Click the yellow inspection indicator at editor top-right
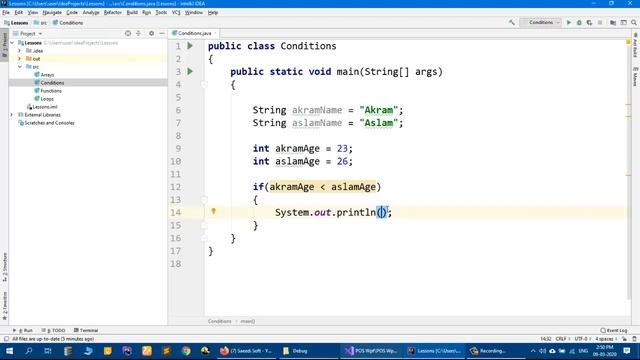The height and width of the screenshot is (360, 640). coord(628,42)
